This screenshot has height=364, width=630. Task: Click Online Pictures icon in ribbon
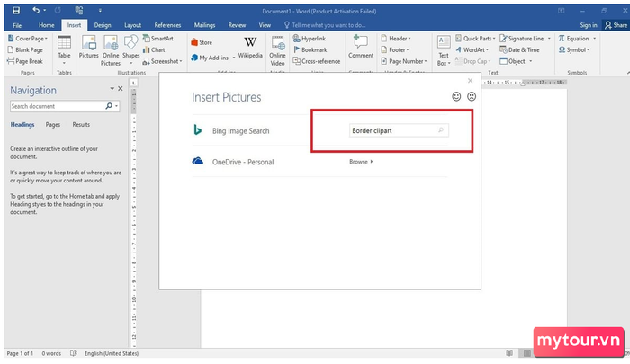click(x=111, y=50)
